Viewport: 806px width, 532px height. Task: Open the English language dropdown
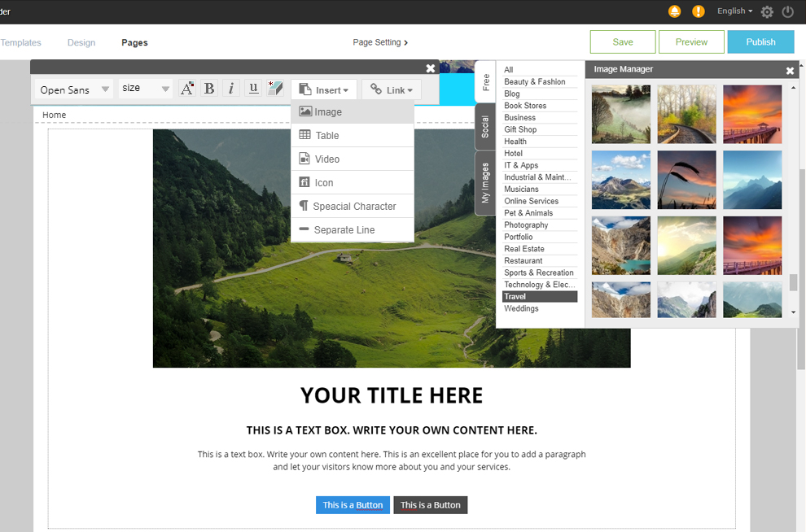pyautogui.click(x=734, y=11)
